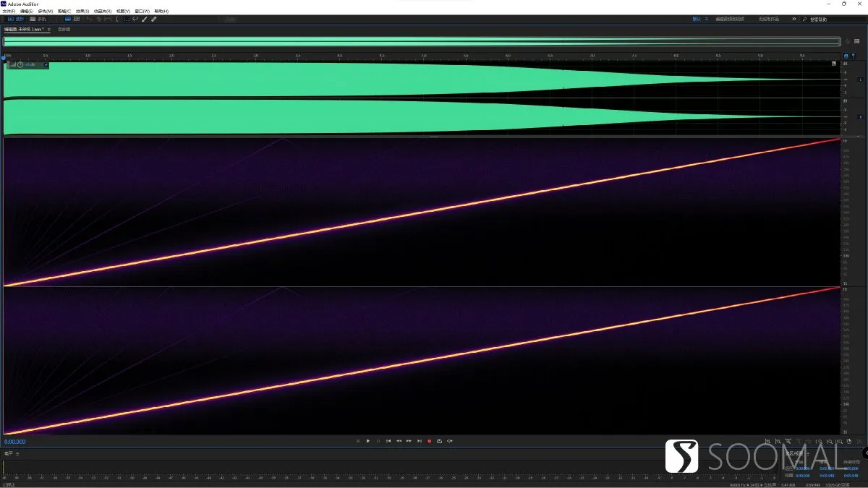Toggle the Loop Playback button
This screenshot has width=868, height=488.
click(440, 441)
